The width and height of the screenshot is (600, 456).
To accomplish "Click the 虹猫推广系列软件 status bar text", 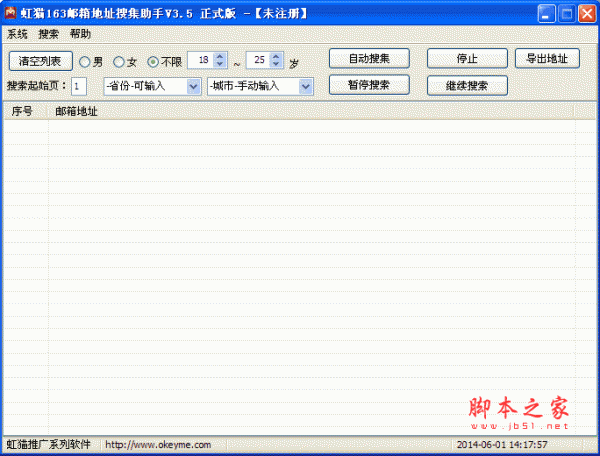I will 49,445.
